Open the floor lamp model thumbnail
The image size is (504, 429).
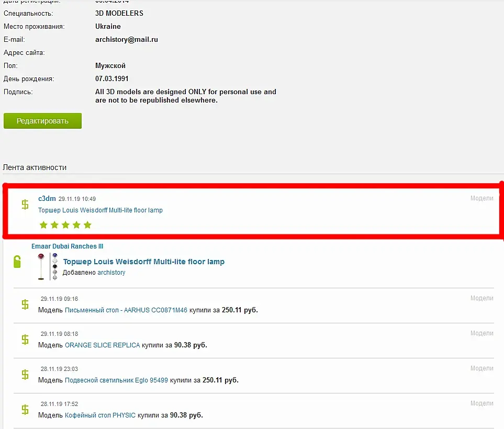(x=41, y=267)
